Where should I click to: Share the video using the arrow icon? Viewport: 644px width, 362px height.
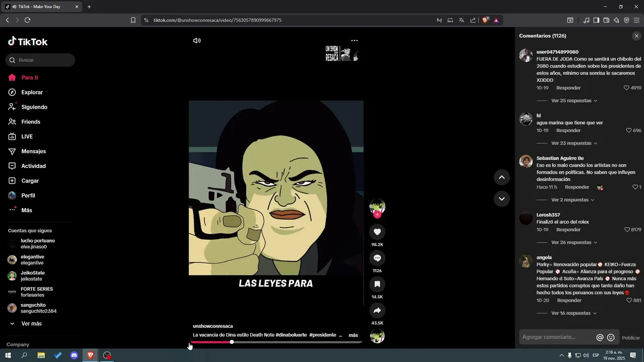coord(377,310)
